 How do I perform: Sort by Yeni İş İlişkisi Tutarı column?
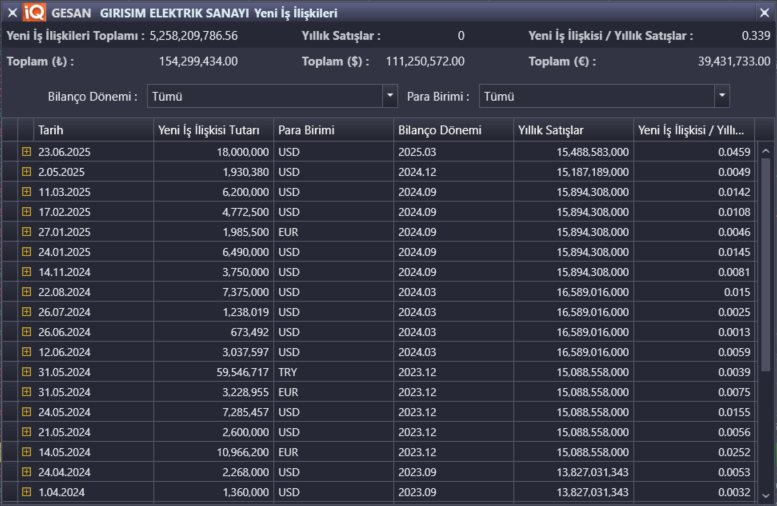pyautogui.click(x=213, y=130)
